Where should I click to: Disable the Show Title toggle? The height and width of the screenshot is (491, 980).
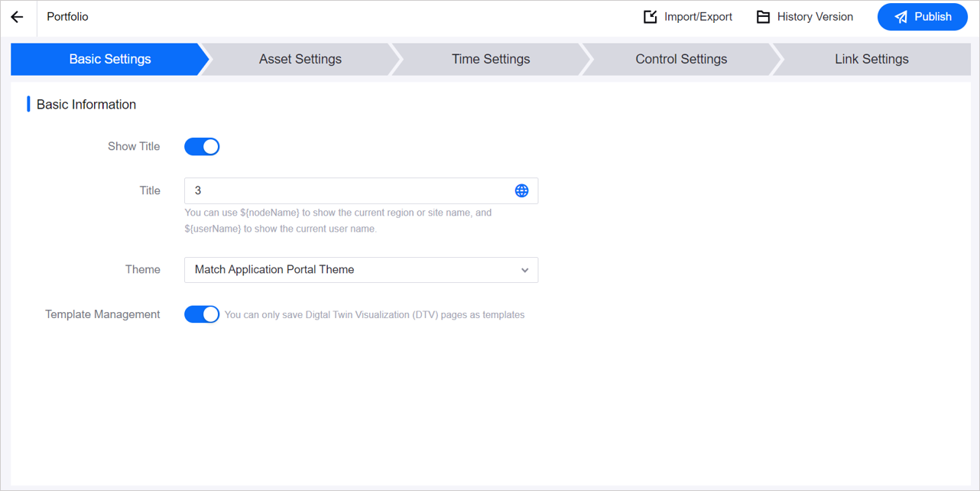pyautogui.click(x=202, y=147)
